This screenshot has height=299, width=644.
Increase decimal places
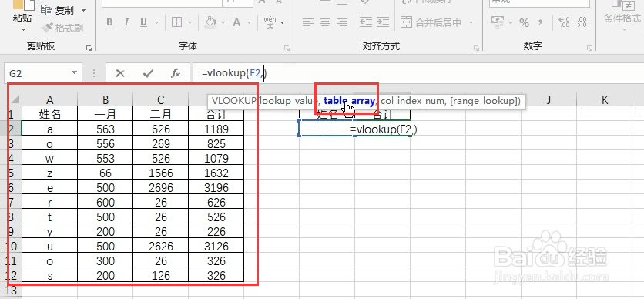coord(565,22)
